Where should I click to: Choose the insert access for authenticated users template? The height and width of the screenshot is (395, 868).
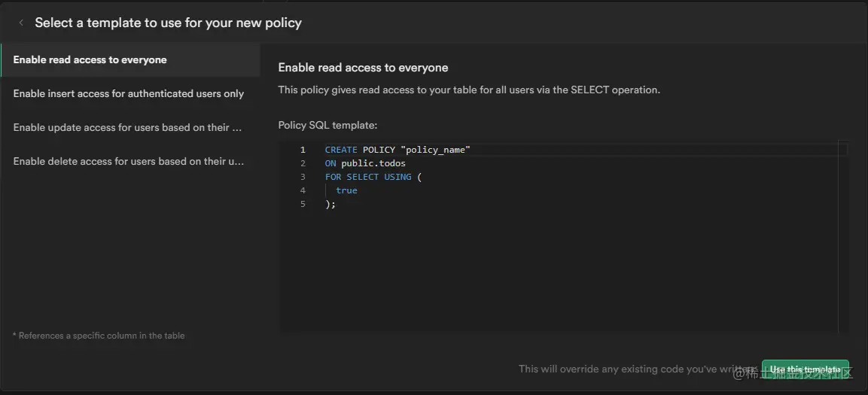pyautogui.click(x=129, y=94)
